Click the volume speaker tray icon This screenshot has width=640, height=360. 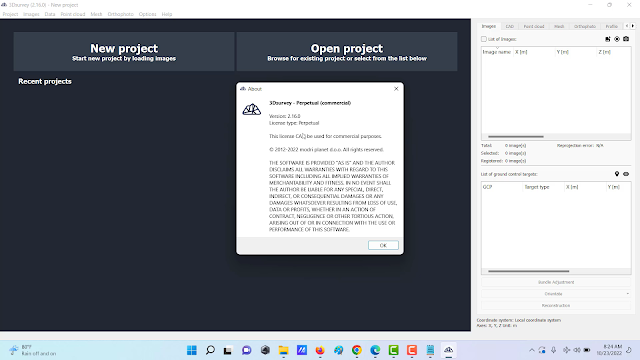[577, 350]
